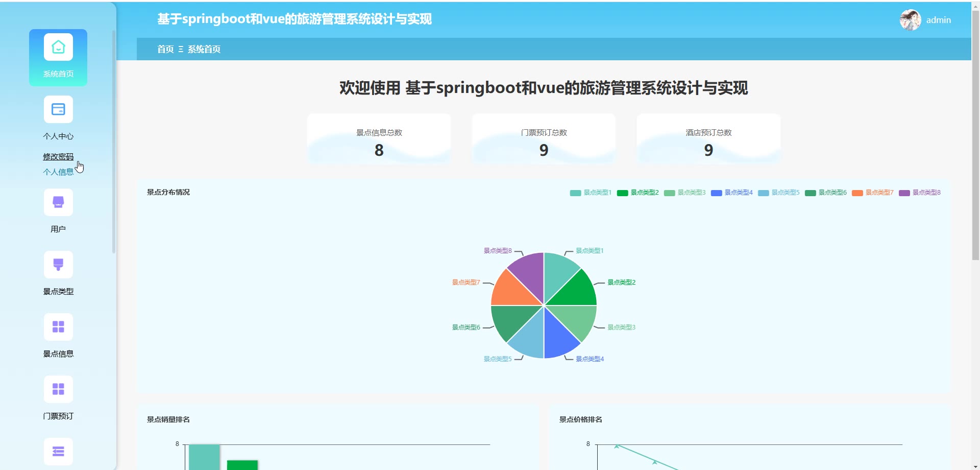Click the 景点类型8 label beside the pie

(x=498, y=251)
